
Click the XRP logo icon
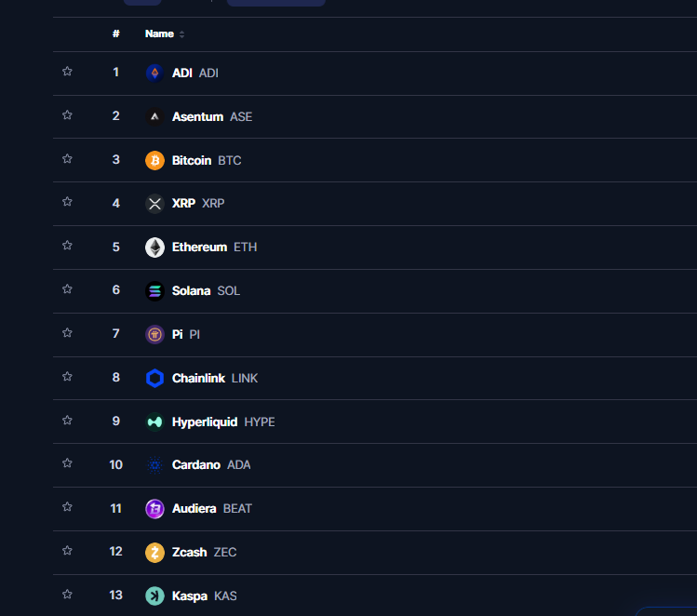154,204
